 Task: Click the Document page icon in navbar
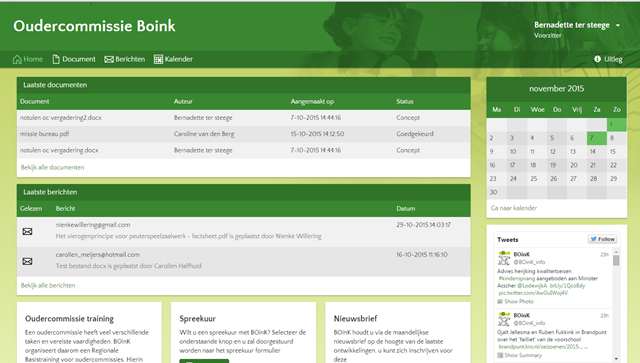coord(56,59)
